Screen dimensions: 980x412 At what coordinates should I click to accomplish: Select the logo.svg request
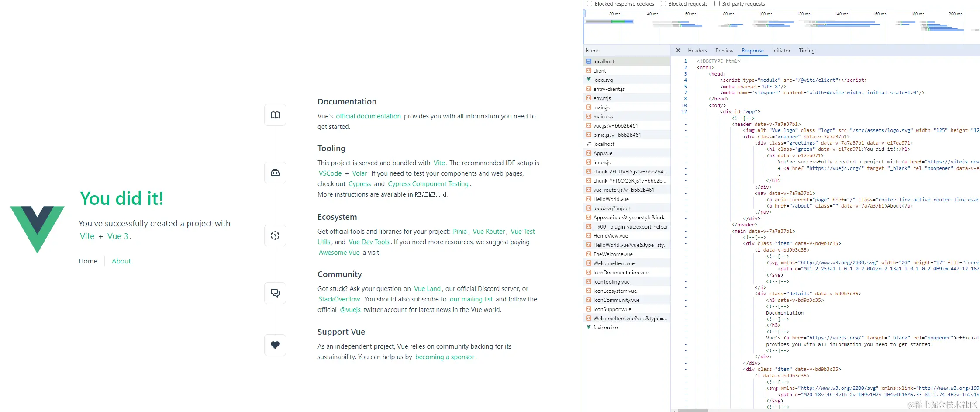tap(627, 80)
